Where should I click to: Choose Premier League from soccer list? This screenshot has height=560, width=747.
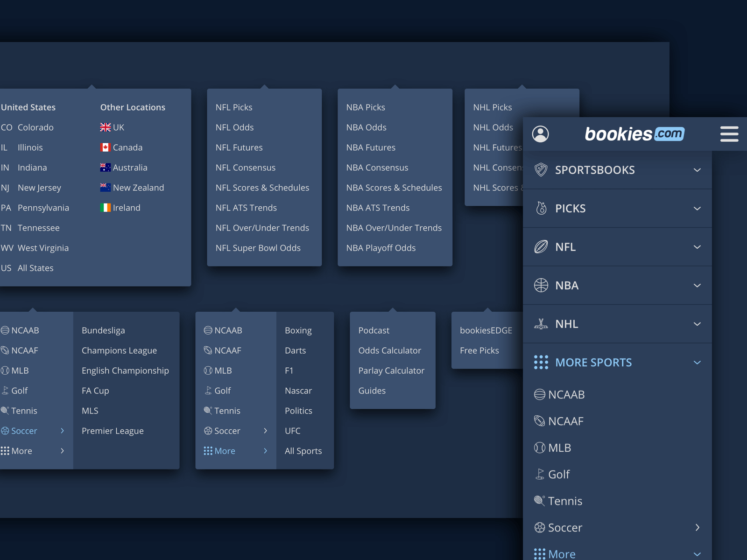113,431
